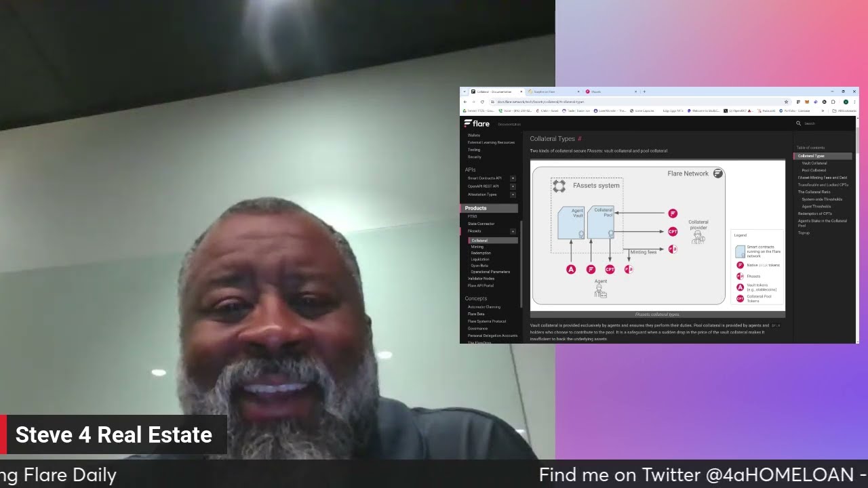Click the MetaMask fox extension icon
The width and height of the screenshot is (868, 488).
[x=807, y=102]
